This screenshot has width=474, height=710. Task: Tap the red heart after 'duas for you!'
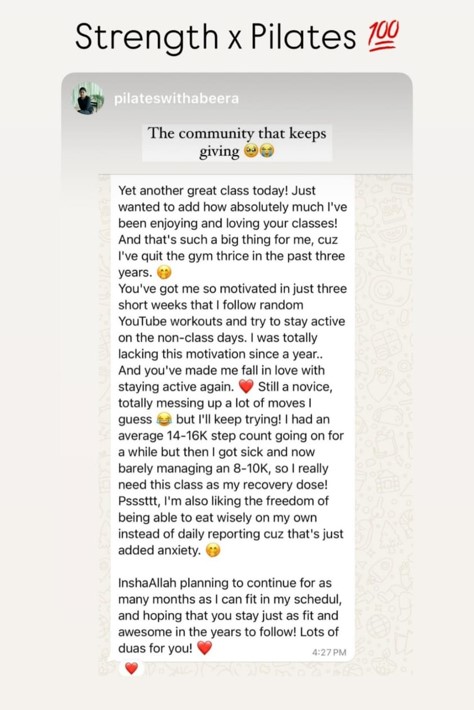205,648
